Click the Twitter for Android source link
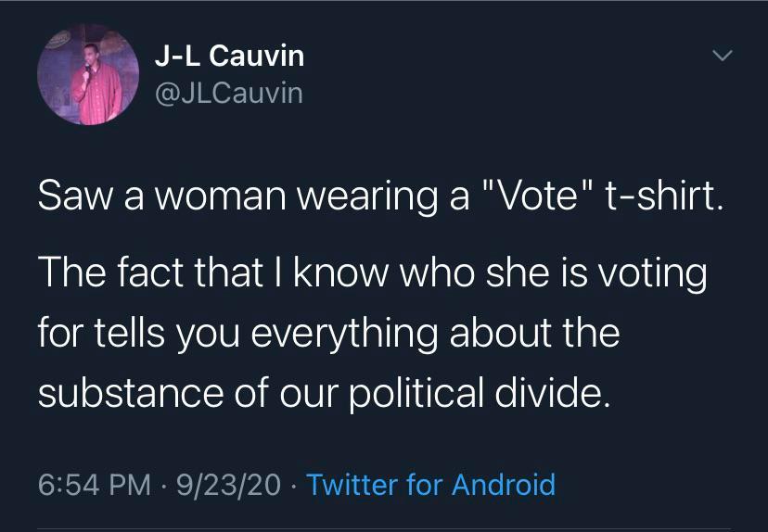768x532 pixels. [x=430, y=484]
